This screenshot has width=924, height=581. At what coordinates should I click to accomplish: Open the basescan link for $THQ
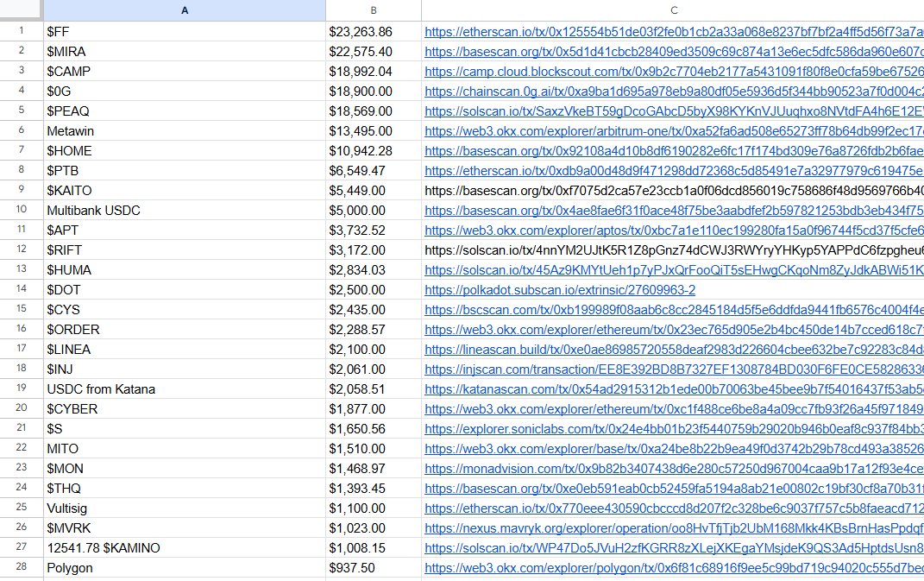coord(674,489)
